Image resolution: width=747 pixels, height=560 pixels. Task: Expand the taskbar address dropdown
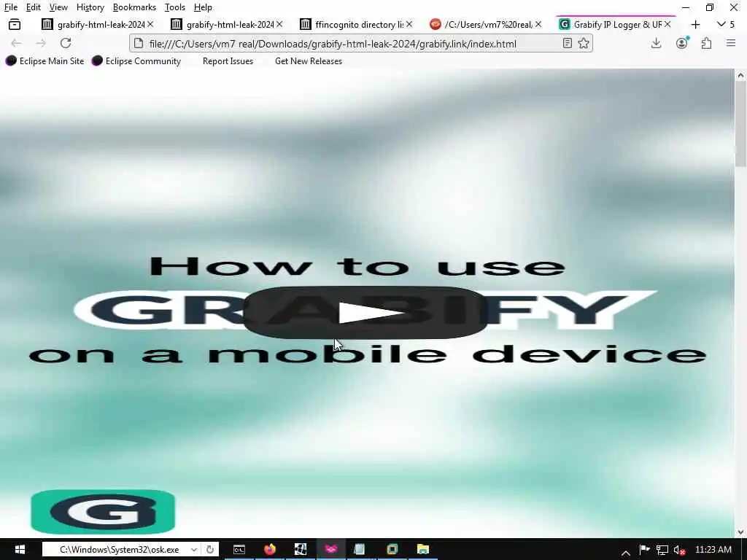point(194,550)
